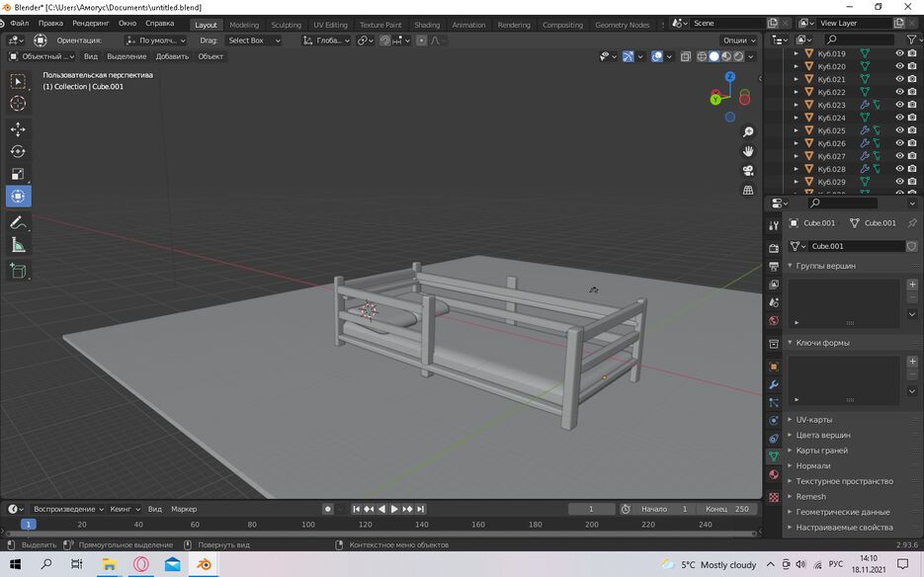Toggle render camera icon for Куб.027

[x=912, y=156]
